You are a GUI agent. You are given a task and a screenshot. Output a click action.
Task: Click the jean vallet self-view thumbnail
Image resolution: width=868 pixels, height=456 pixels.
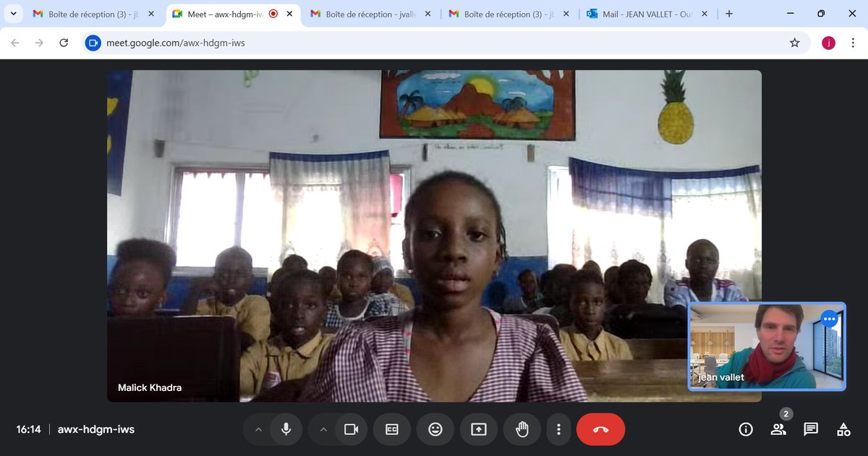(x=767, y=347)
